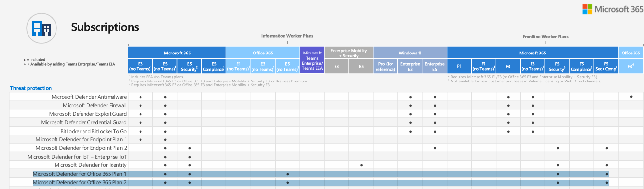Click footnote mentioning 'or Business Premium'
The height and width of the screenshot is (189, 644).
[218, 81]
